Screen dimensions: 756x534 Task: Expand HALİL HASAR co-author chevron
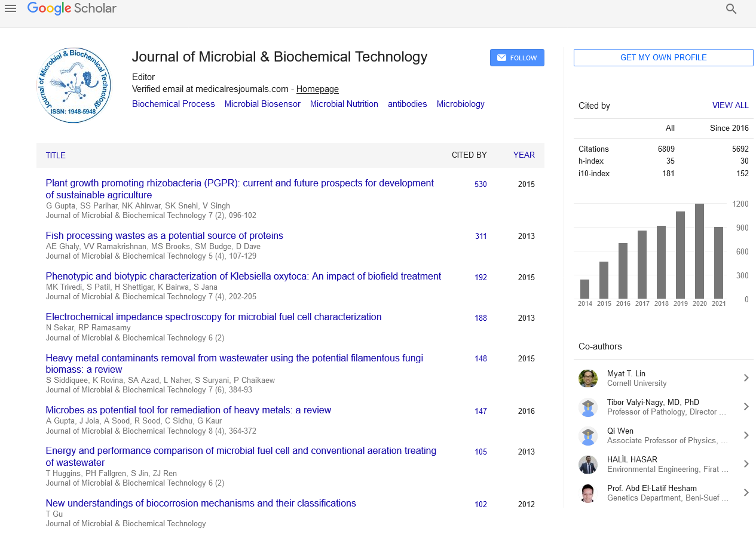pyautogui.click(x=746, y=464)
